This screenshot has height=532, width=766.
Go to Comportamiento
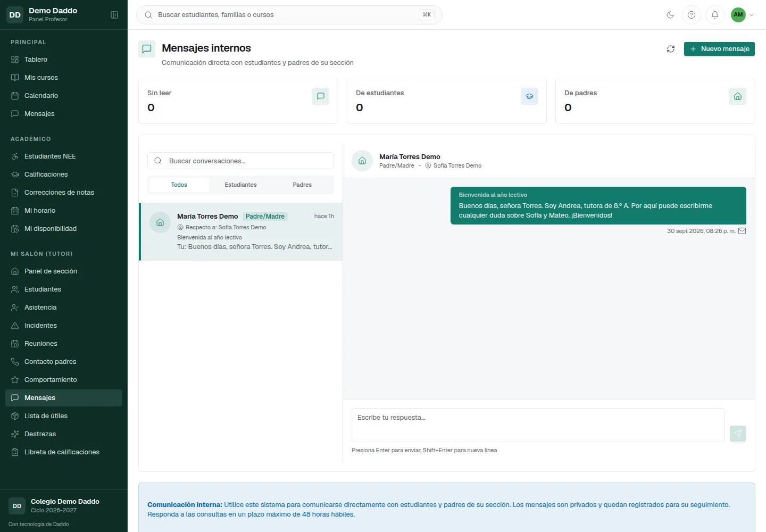point(64,380)
